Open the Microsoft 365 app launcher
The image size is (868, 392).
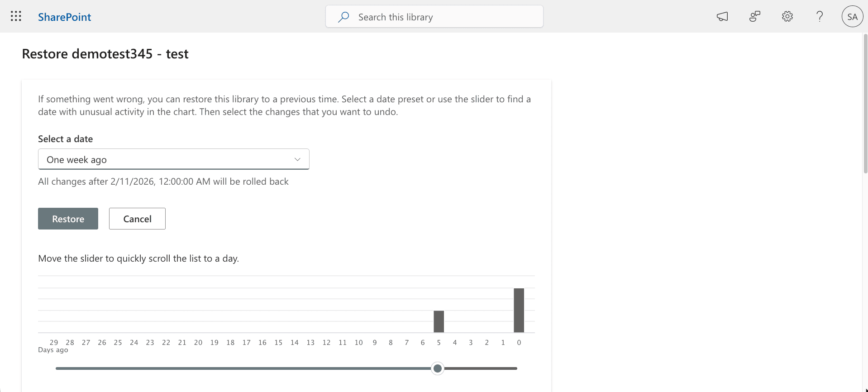point(16,16)
